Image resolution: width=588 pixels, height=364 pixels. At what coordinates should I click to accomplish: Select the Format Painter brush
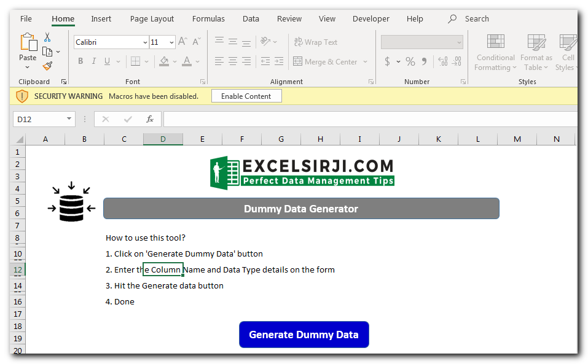click(47, 66)
